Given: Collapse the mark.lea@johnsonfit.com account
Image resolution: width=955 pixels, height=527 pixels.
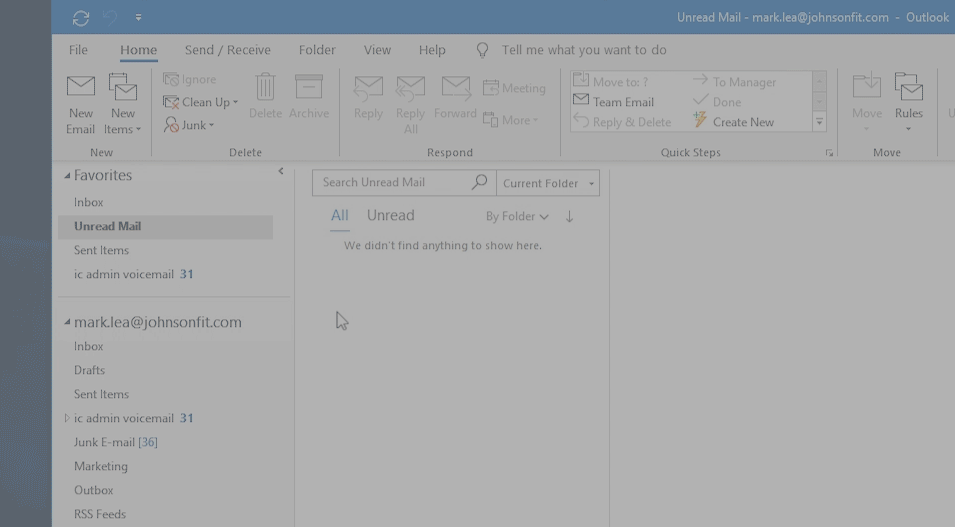Looking at the screenshot, I should coord(67,322).
